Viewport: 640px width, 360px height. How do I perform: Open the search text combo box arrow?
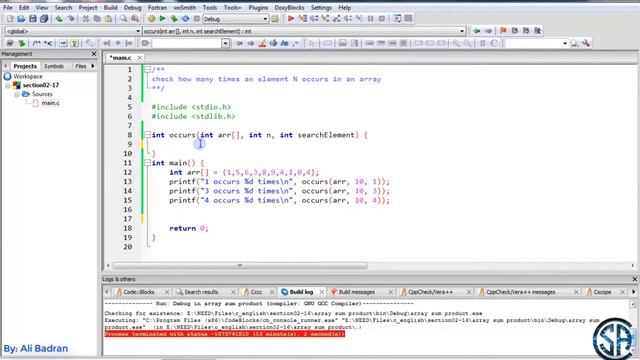click(225, 43)
